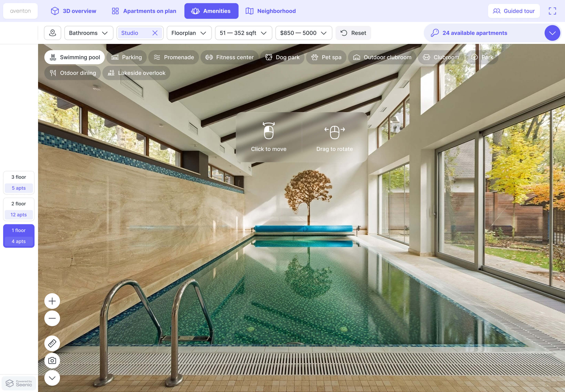Start the Guided tour
Image resolution: width=565 pixels, height=392 pixels.
click(514, 11)
